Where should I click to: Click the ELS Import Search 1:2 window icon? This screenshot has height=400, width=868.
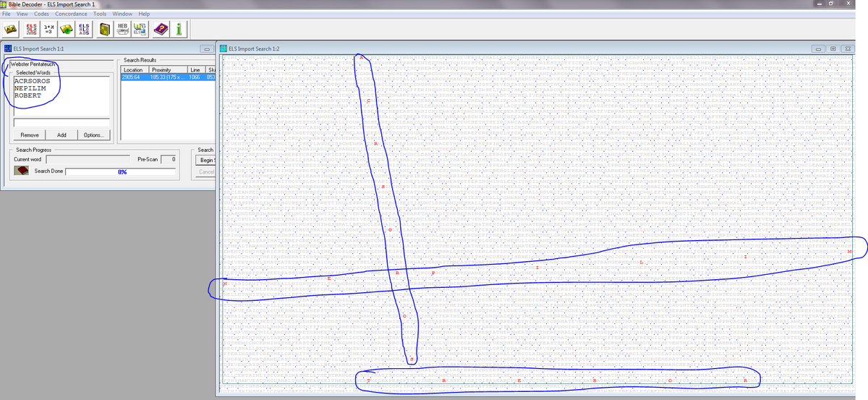pos(223,48)
